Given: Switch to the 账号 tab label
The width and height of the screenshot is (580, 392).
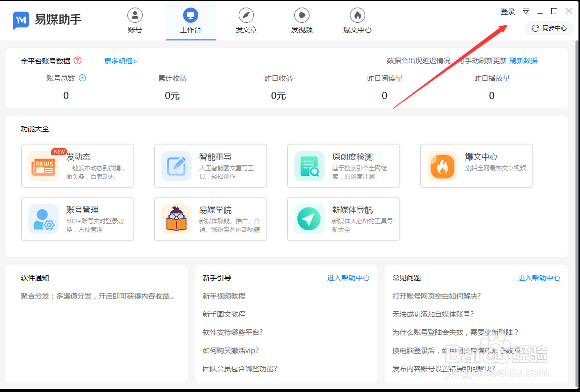Looking at the screenshot, I should (135, 30).
